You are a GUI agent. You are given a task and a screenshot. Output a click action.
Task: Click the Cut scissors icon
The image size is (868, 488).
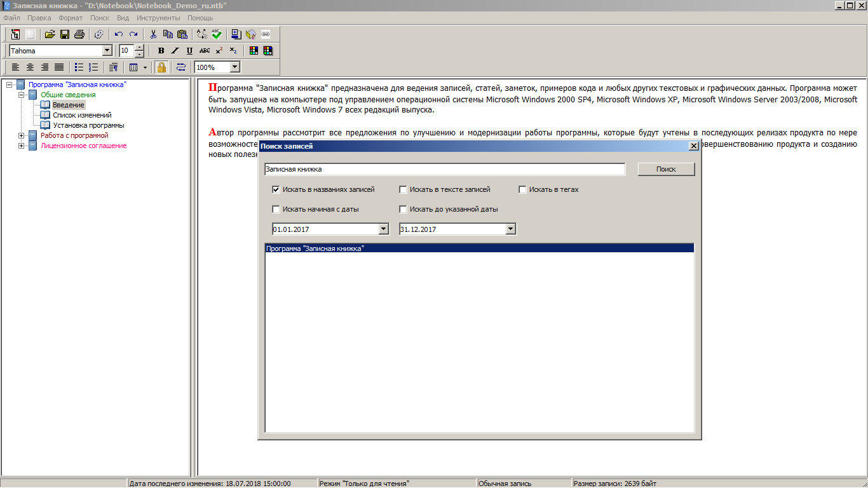pos(153,34)
